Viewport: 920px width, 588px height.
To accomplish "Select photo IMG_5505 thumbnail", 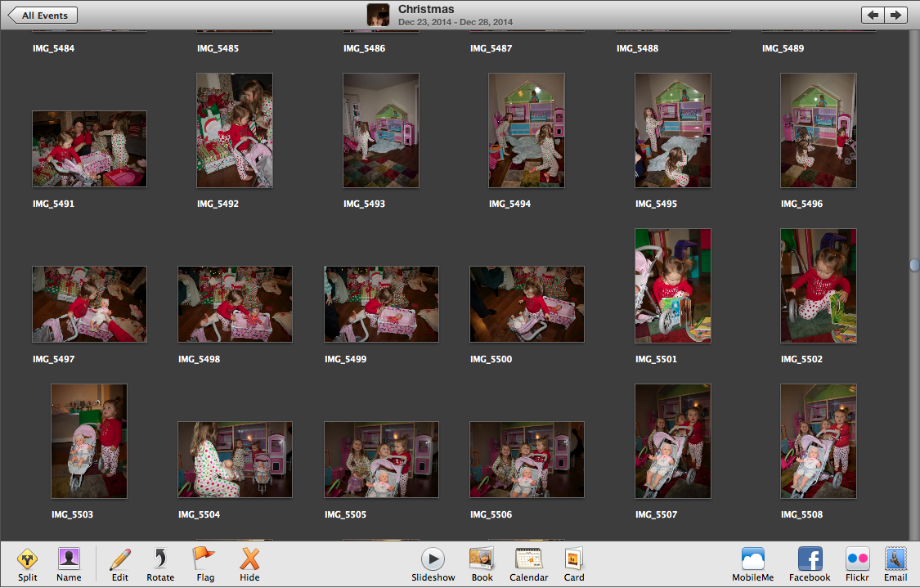I will coord(381,460).
